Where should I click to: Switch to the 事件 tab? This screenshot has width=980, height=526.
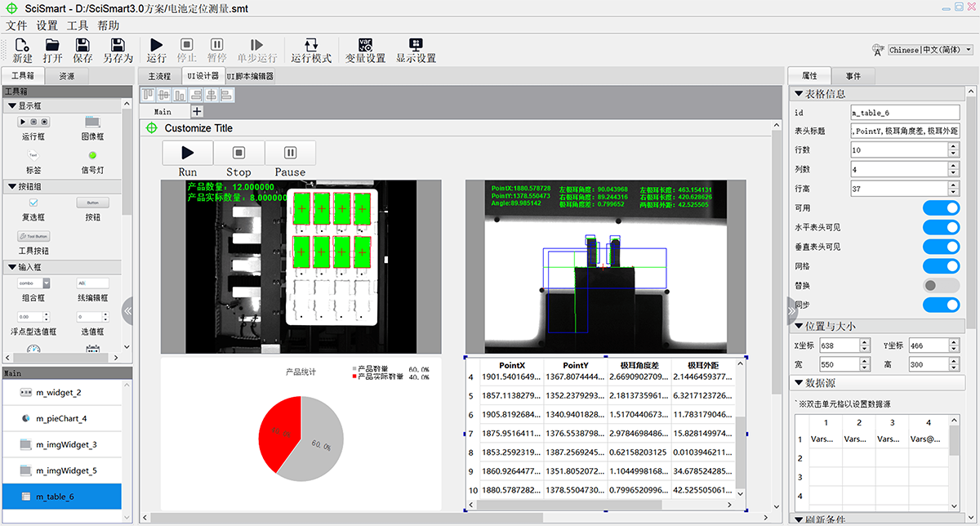click(x=853, y=75)
